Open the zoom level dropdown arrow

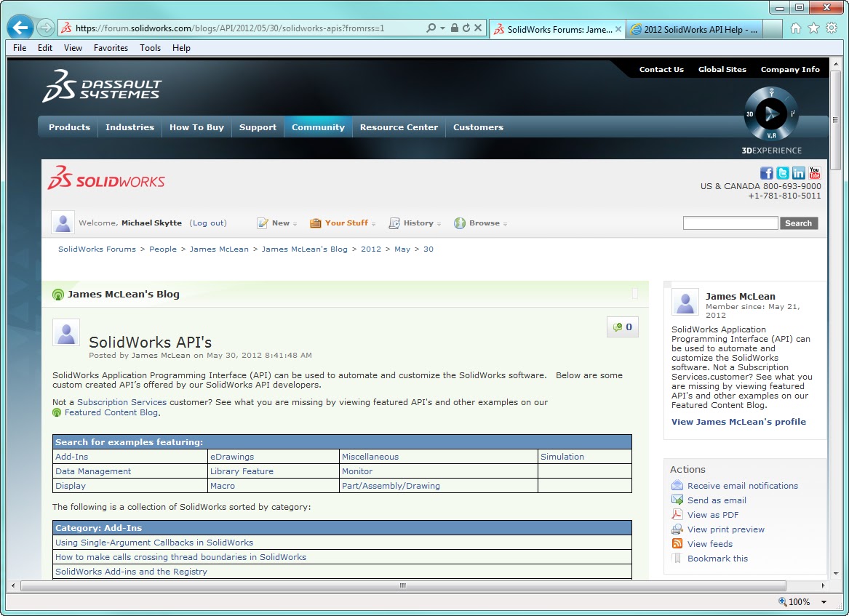tap(824, 602)
